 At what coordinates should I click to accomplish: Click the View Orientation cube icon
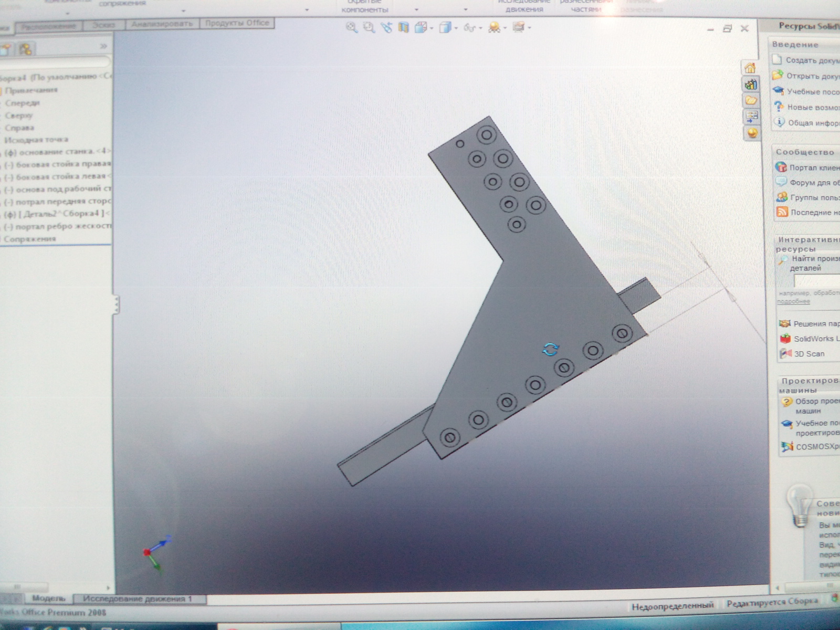click(x=421, y=27)
